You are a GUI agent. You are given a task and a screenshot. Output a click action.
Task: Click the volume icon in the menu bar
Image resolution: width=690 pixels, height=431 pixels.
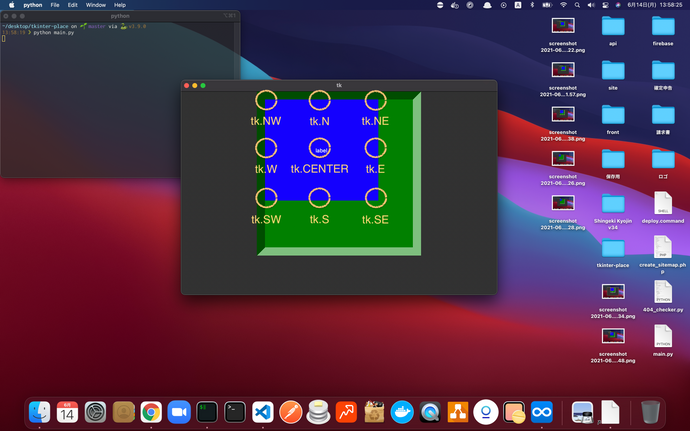591,5
